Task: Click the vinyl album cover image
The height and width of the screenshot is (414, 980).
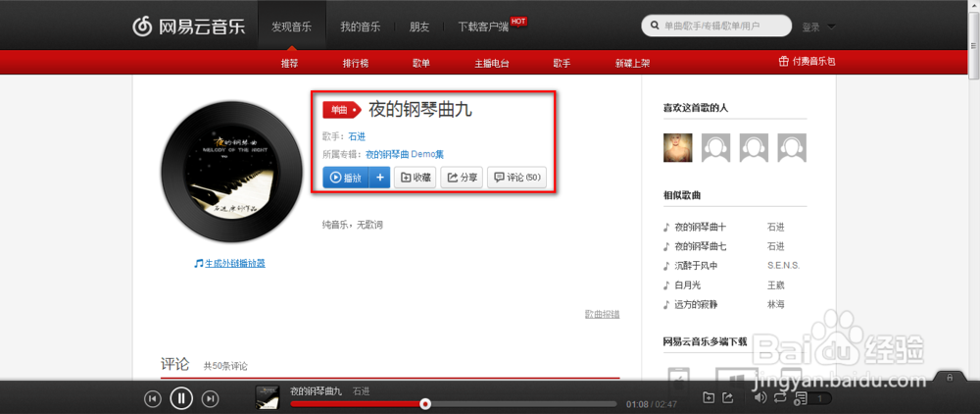Action: point(232,172)
